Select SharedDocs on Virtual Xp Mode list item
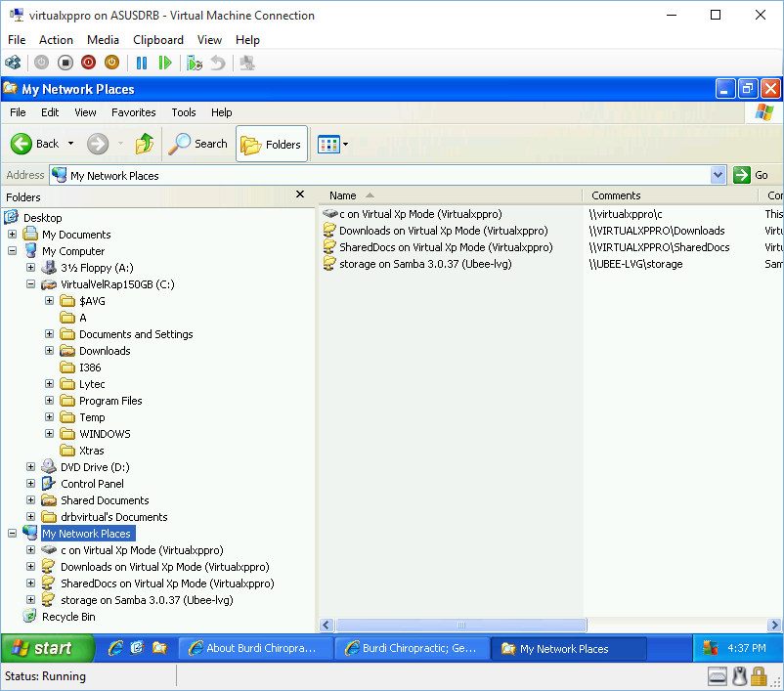This screenshot has width=784, height=691. (x=446, y=247)
